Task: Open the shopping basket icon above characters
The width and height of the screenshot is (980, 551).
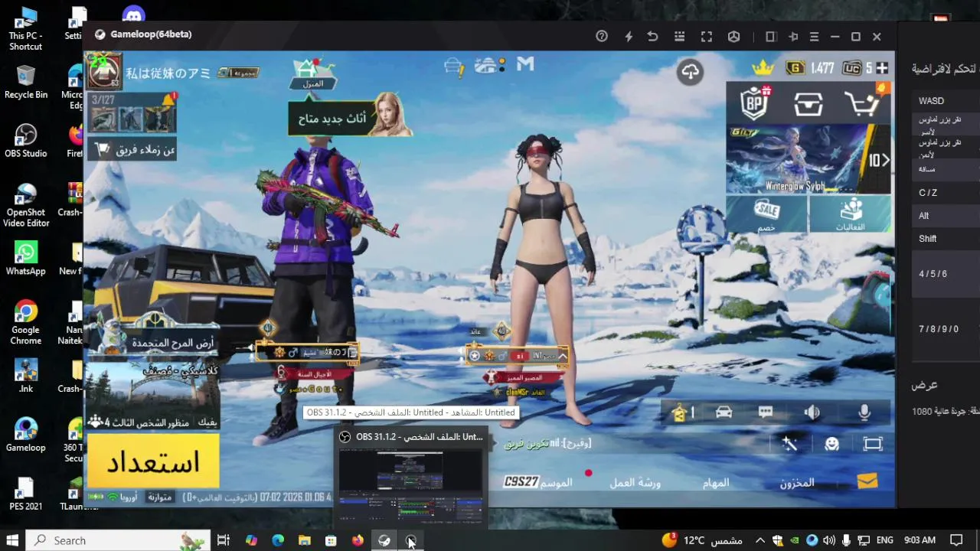Action: (455, 67)
